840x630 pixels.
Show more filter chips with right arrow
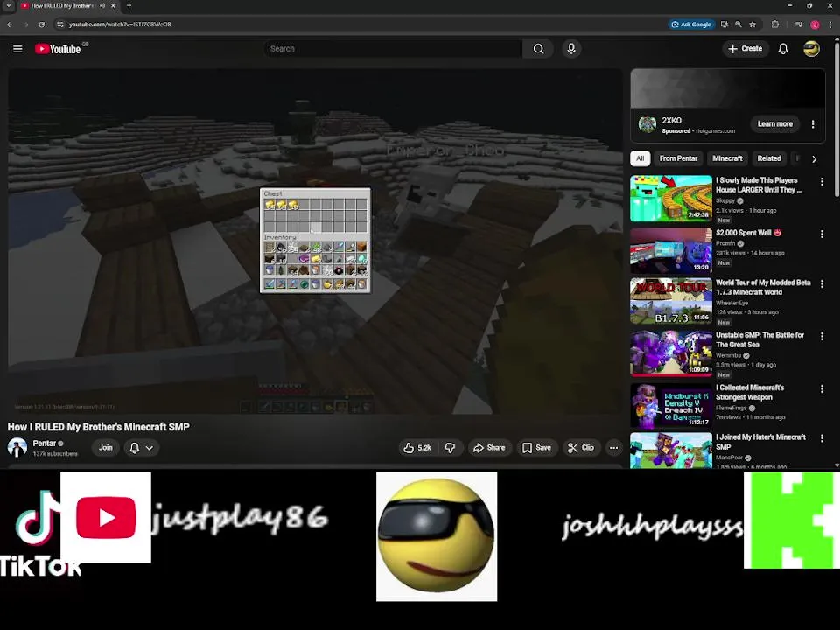coord(815,158)
